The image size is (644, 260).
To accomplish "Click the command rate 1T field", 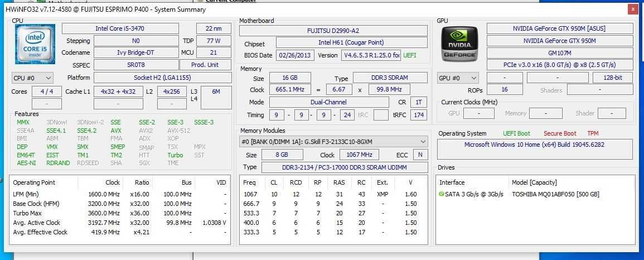I will pyautogui.click(x=418, y=102).
